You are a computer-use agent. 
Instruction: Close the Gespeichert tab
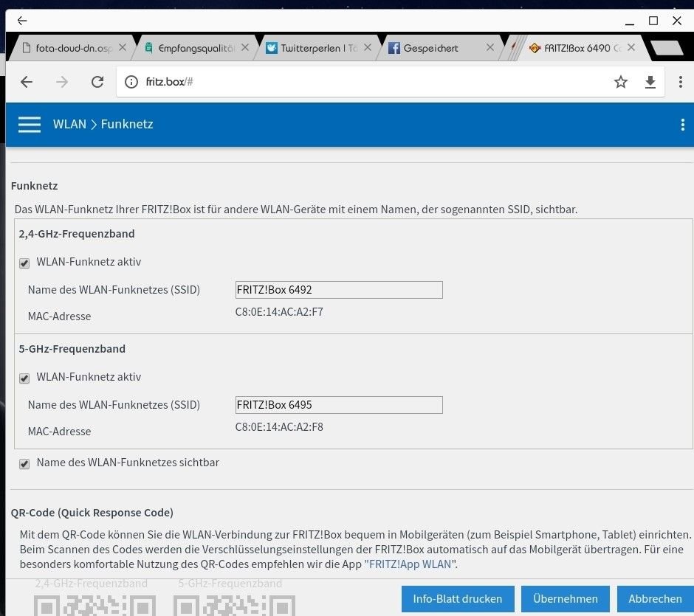490,47
